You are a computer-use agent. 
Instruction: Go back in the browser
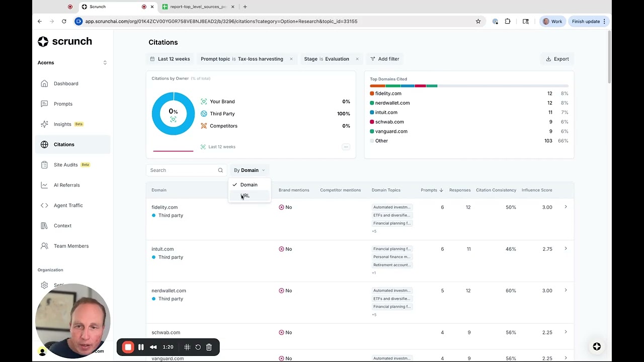[x=40, y=21]
